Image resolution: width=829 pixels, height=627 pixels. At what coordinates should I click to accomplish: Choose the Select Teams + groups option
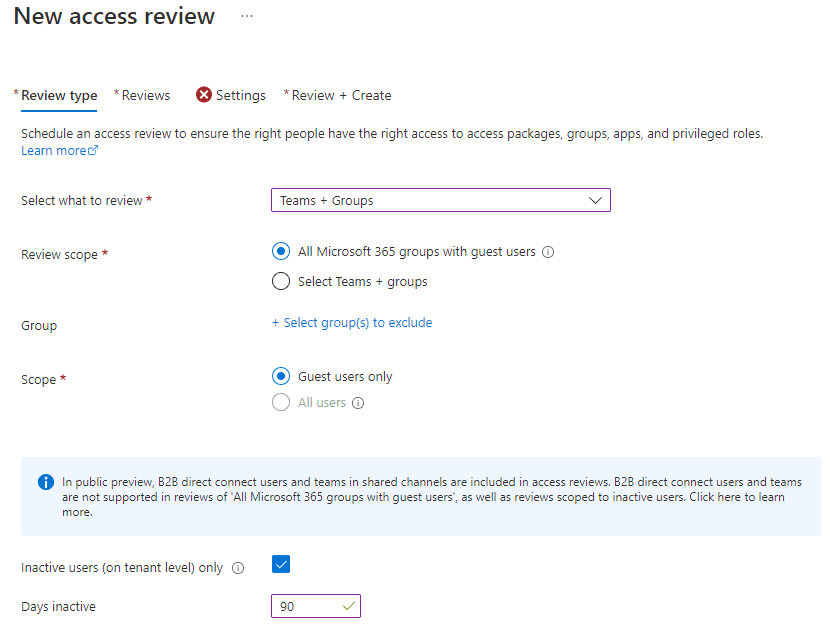click(x=281, y=282)
